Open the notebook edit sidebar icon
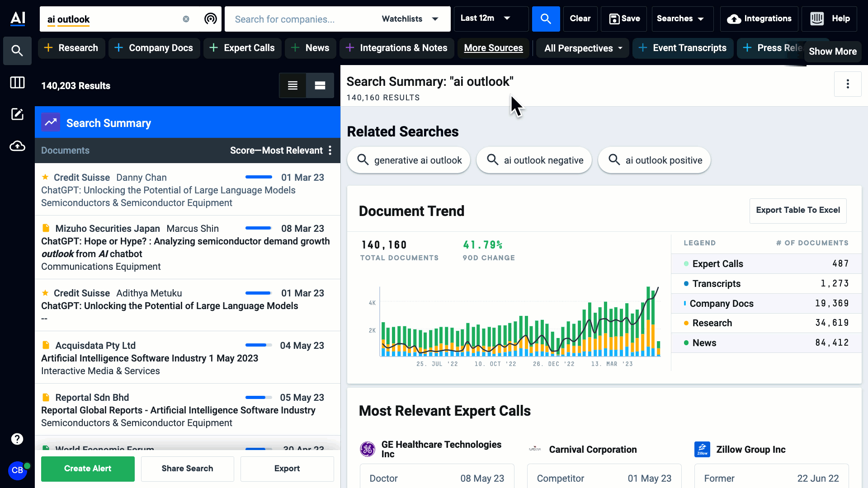The image size is (868, 488). click(17, 114)
